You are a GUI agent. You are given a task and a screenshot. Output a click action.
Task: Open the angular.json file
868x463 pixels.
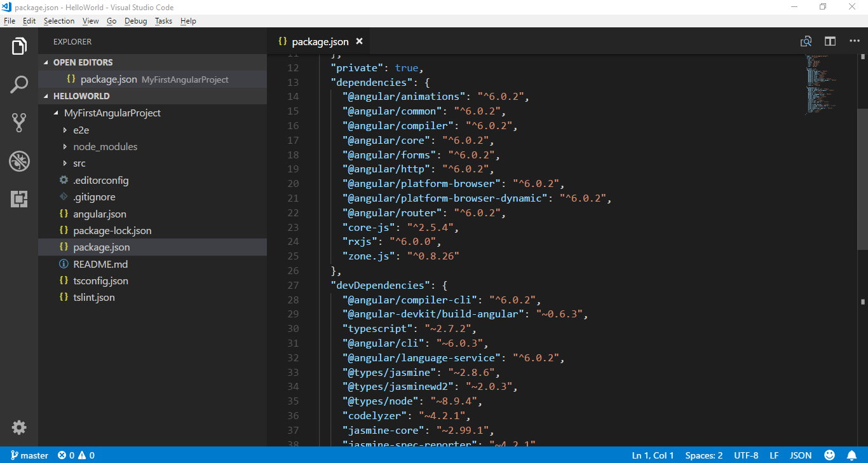153,214
